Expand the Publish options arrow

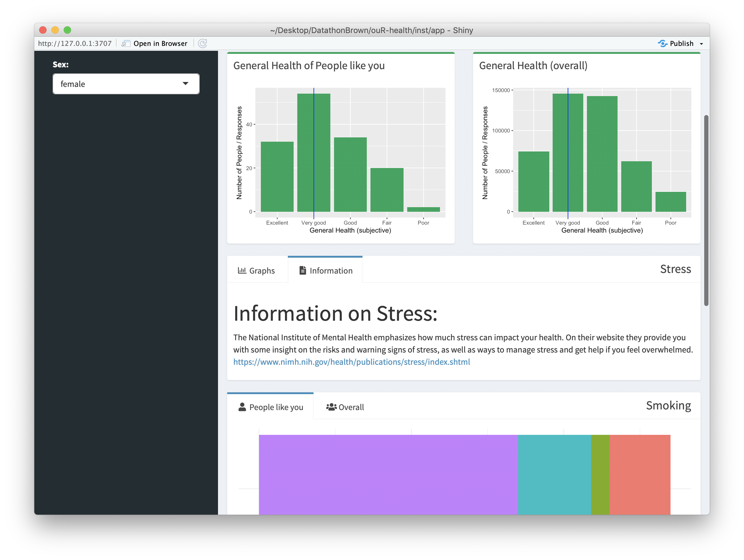[x=701, y=44]
